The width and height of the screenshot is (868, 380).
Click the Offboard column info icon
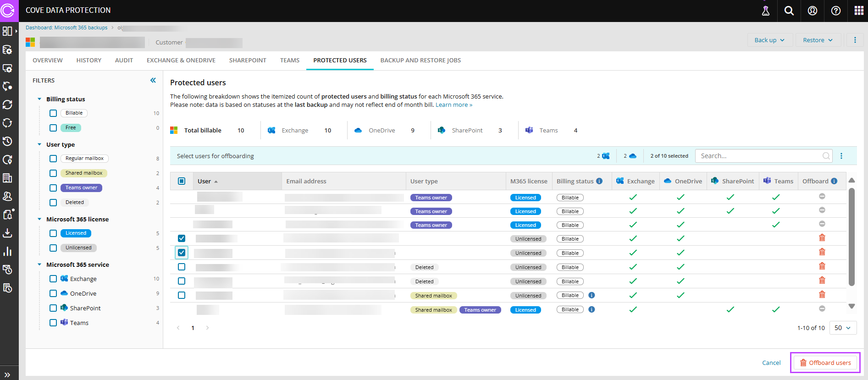click(x=834, y=181)
